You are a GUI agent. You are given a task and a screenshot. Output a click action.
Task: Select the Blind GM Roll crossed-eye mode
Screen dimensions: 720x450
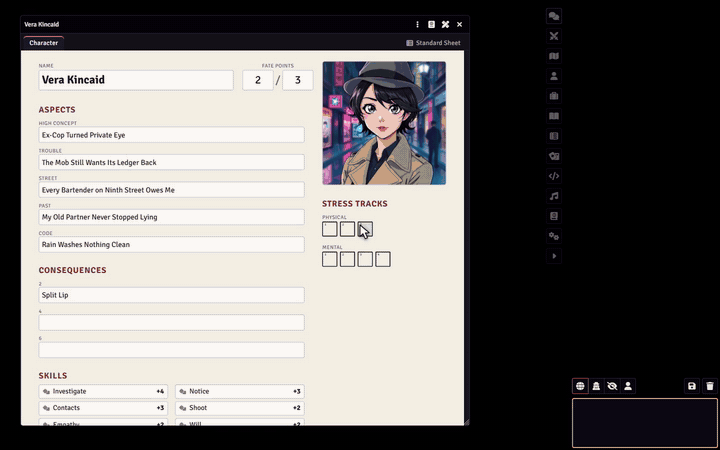coord(612,386)
